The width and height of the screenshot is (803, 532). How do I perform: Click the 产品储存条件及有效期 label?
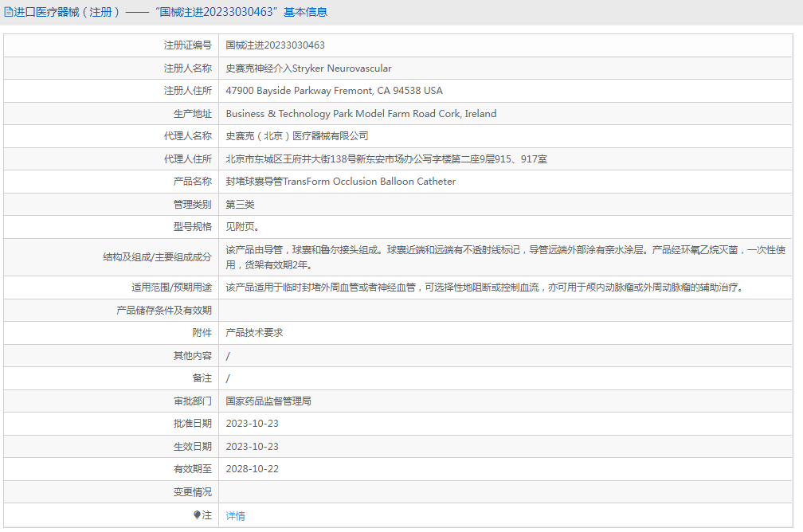(x=164, y=311)
